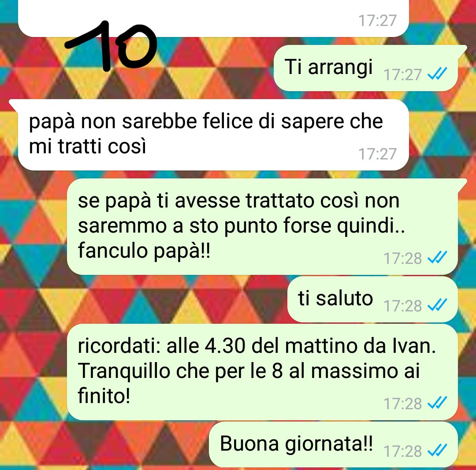The height and width of the screenshot is (470, 476).
Task: Click the 17:28 timestamp next to 'ti saluto'
Action: pos(402,306)
